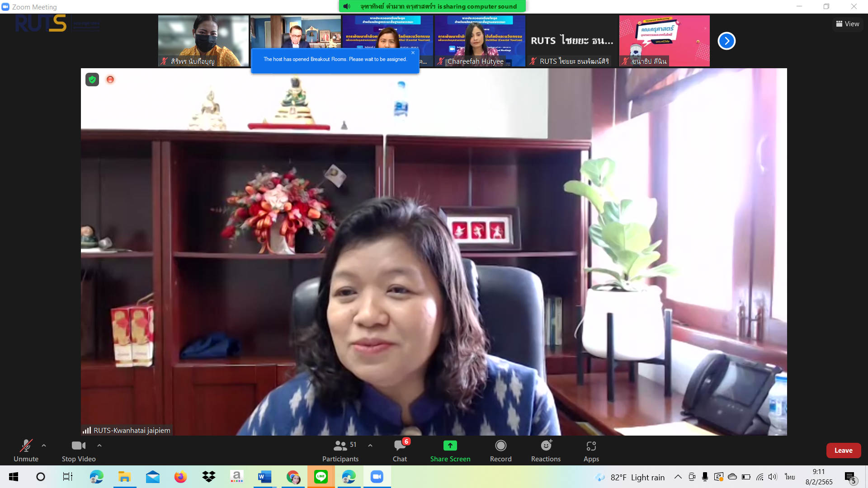Switch to LINE app in taskbar
Viewport: 868px width, 488px height.
pos(321,477)
